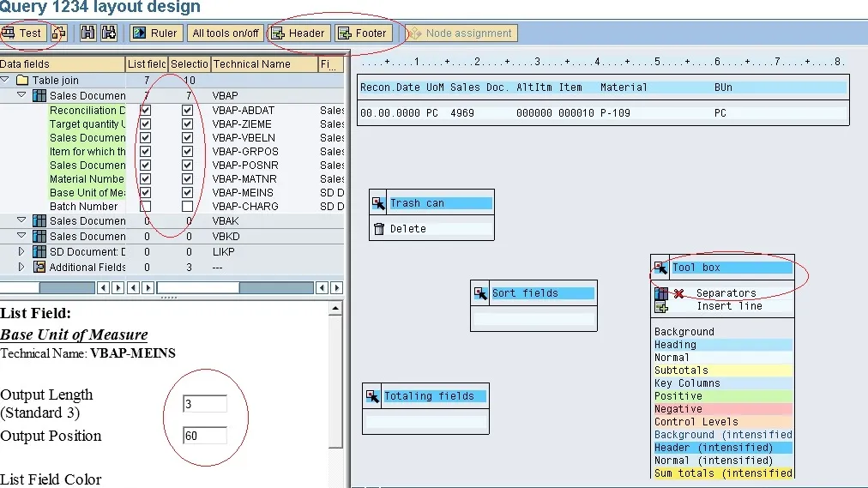Click the Find next binoculars icon
The width and height of the screenshot is (868, 488).
pyautogui.click(x=108, y=33)
